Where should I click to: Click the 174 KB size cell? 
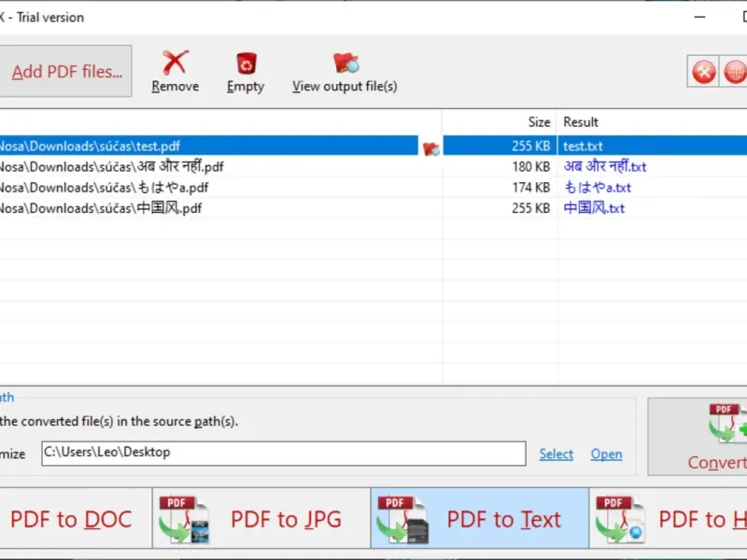click(x=530, y=188)
